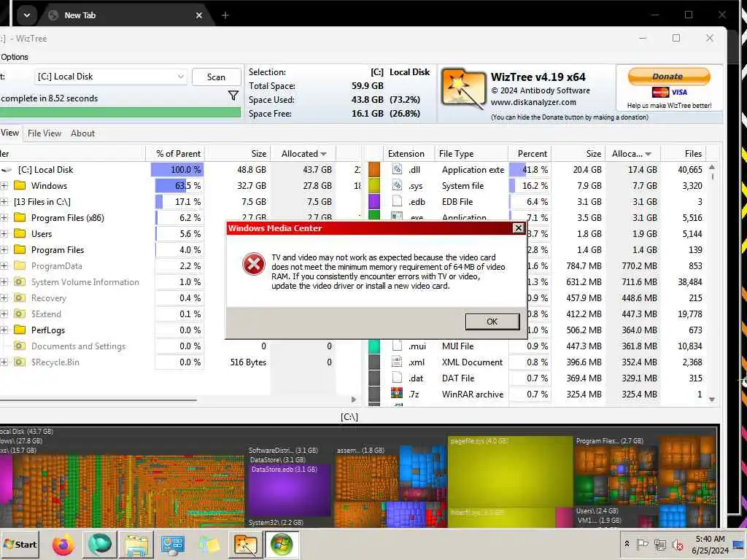The height and width of the screenshot is (560, 747).
Task: Click the File Explorer icon in the taskbar
Action: pyautogui.click(x=136, y=545)
